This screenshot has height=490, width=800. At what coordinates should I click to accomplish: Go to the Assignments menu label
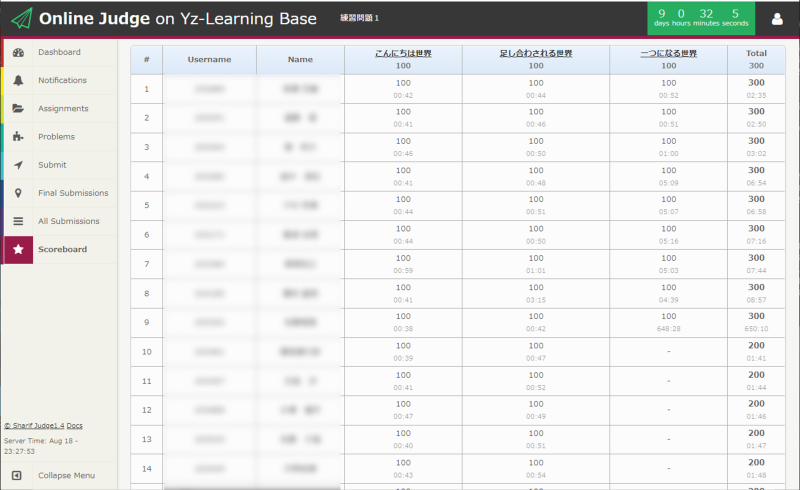[63, 108]
